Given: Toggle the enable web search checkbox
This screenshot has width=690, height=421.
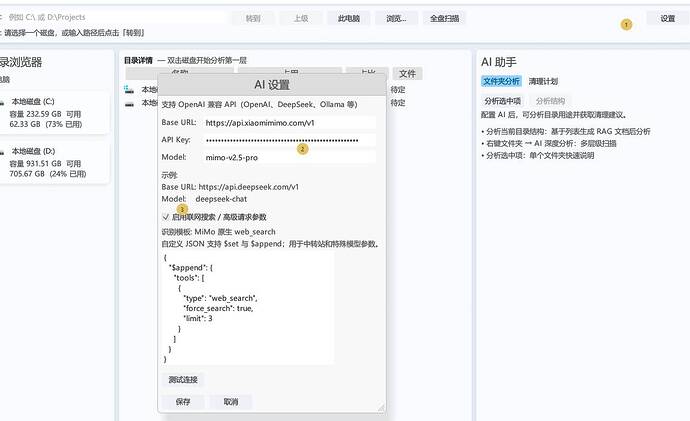Looking at the screenshot, I should click(165, 217).
